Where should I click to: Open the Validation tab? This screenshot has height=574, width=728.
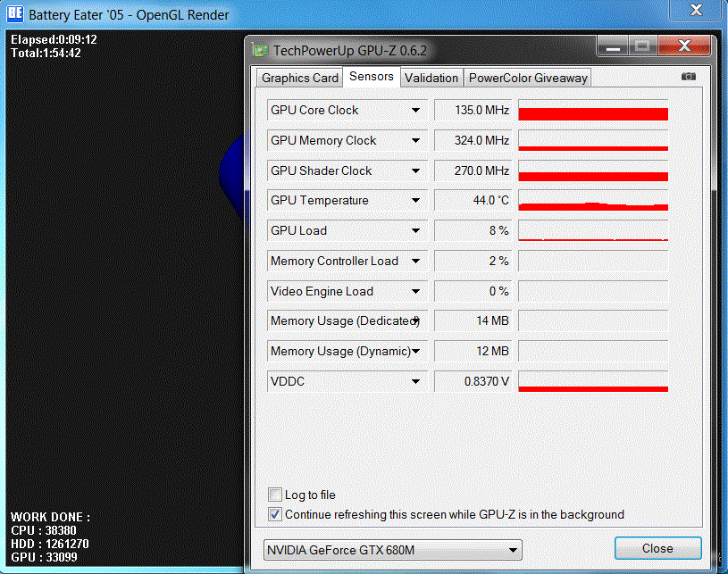point(431,78)
